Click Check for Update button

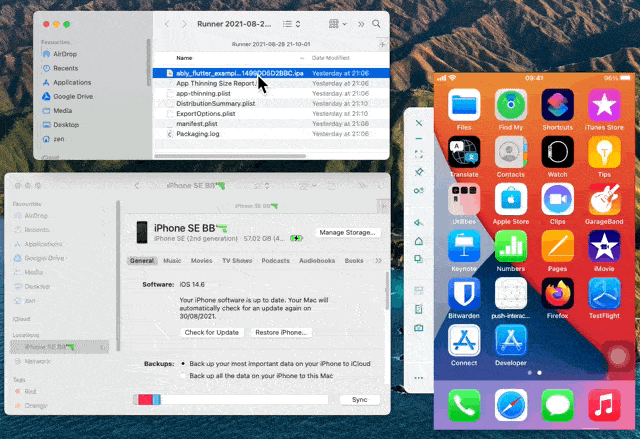click(x=212, y=332)
